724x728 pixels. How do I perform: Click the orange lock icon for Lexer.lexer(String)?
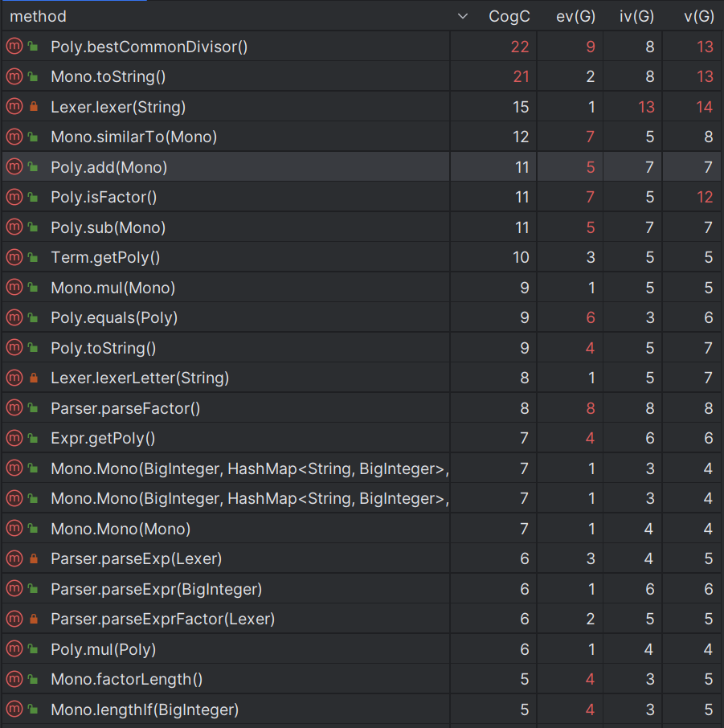[34, 107]
